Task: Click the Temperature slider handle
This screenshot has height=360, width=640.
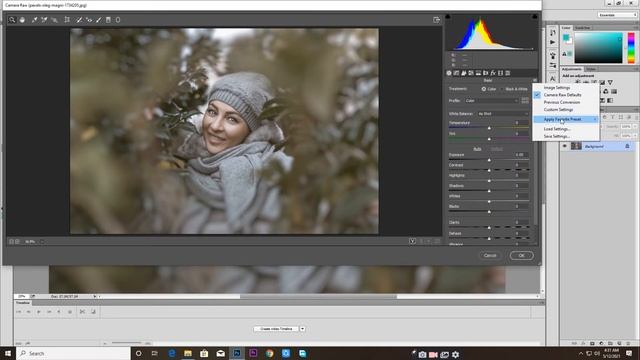Action: click(489, 128)
